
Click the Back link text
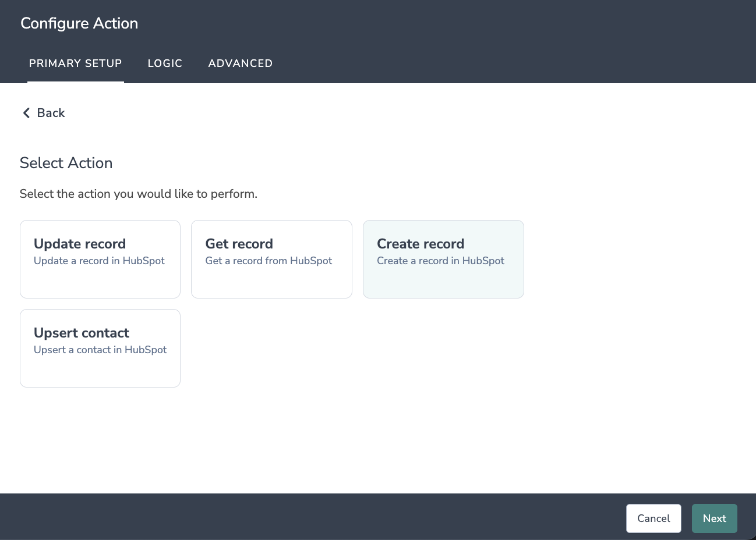(51, 113)
